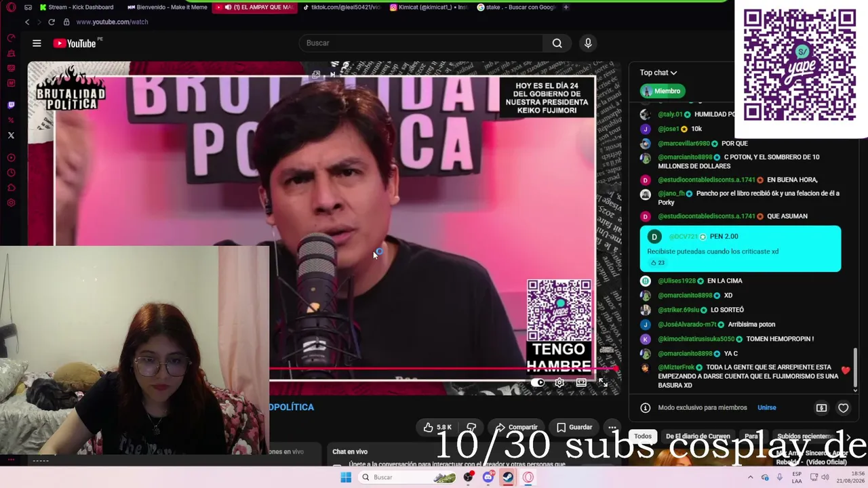Click the ESP LAA language indicator

click(797, 477)
